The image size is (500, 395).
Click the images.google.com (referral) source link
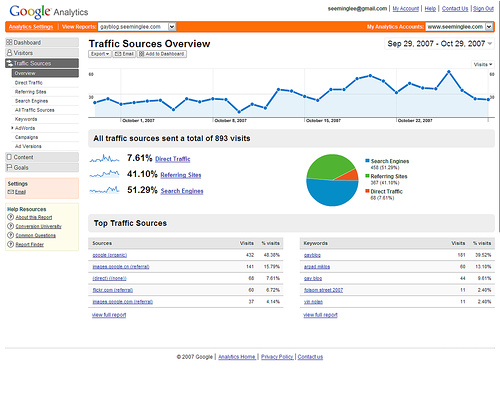[122, 302]
